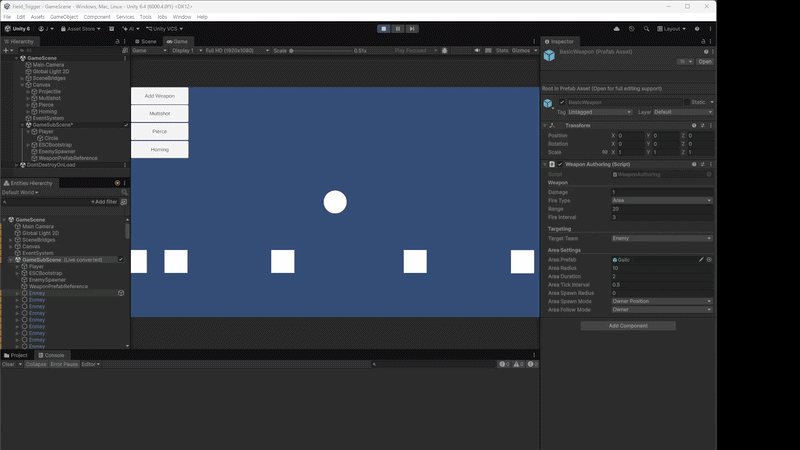
Task: Open the Area Follow Mode dropdown
Action: tap(662, 310)
